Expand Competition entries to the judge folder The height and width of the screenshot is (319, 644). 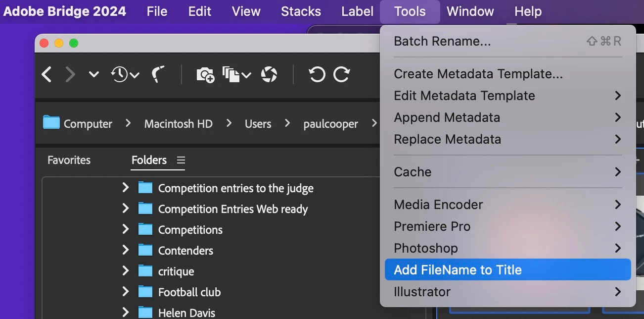[x=125, y=188]
